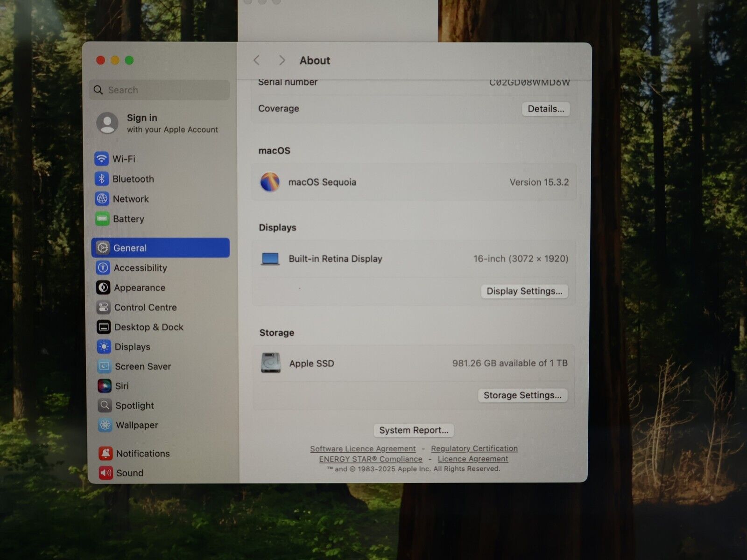Open Wi-Fi settings icon in sidebar
The image size is (747, 560).
click(x=101, y=159)
